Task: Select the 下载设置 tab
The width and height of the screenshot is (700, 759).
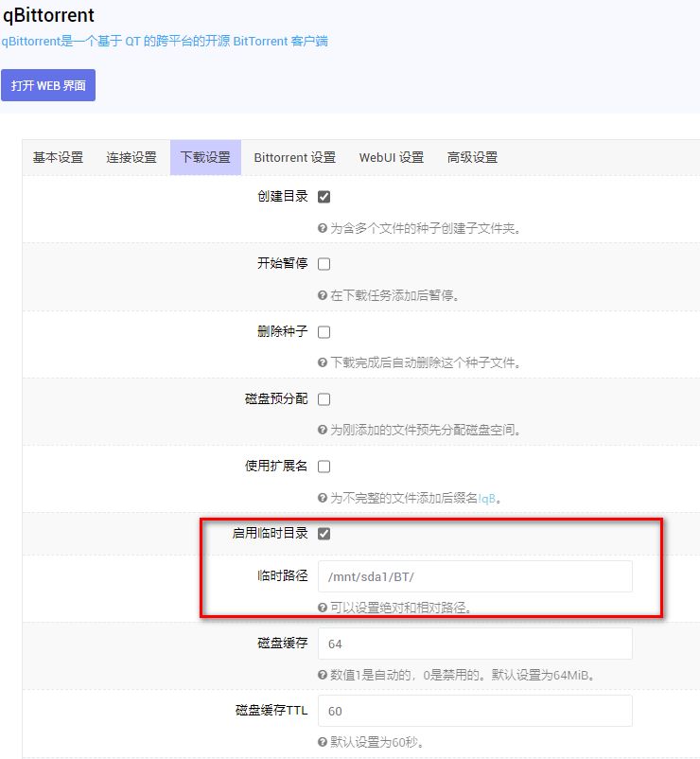Action: coord(205,157)
